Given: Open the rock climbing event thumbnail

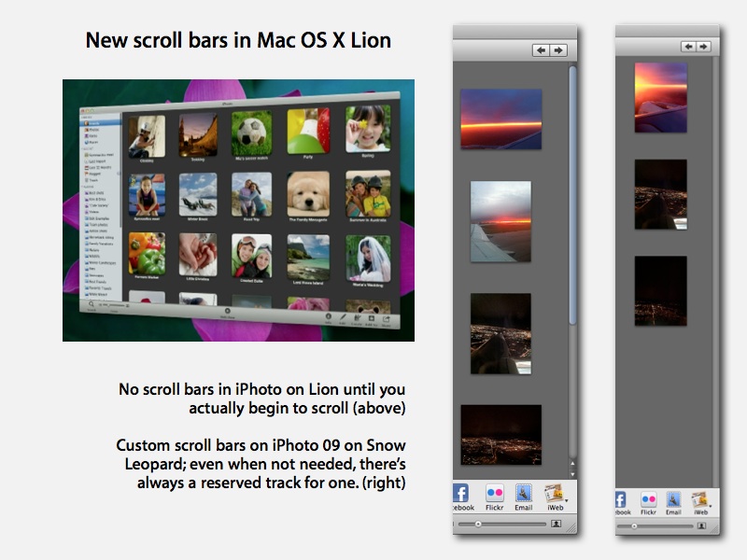Looking at the screenshot, I should tap(147, 136).
